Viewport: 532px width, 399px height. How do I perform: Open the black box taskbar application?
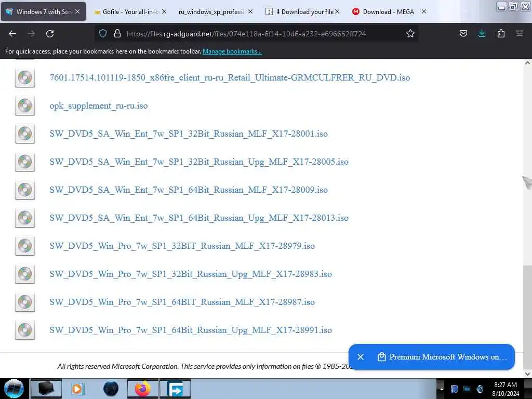46,389
